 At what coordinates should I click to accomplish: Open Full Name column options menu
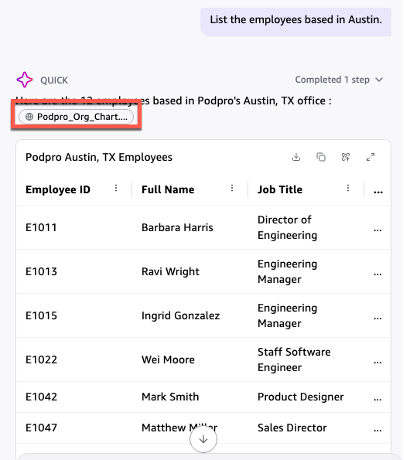(232, 188)
